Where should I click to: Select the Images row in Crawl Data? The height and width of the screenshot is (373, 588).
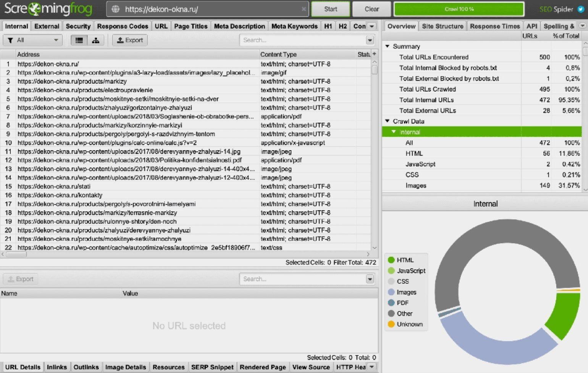[x=415, y=185]
